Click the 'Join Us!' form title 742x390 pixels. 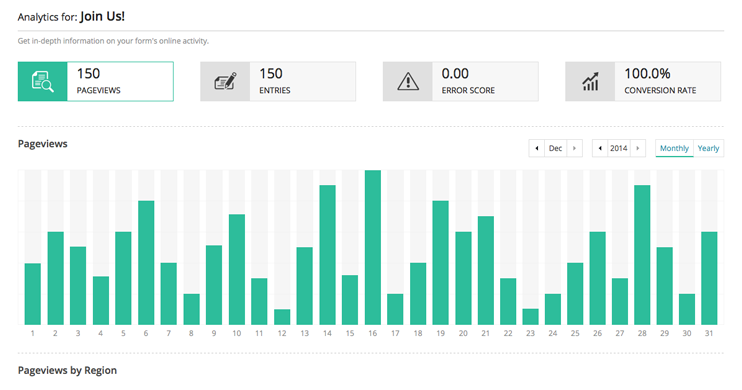click(102, 17)
